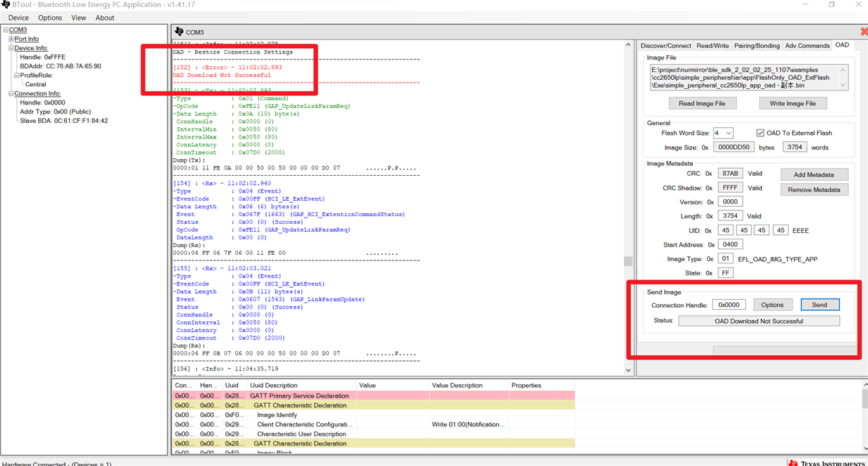Screen dimensions: 868x466
Task: Close the COM3 panel with red X
Action: pyautogui.click(x=864, y=32)
